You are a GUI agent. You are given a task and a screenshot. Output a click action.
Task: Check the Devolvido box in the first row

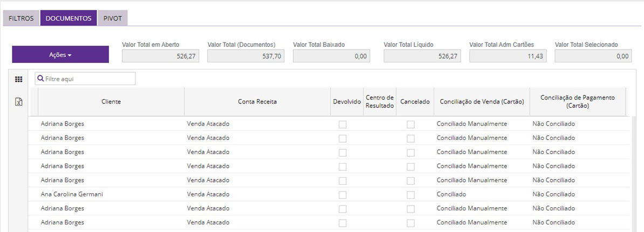[x=342, y=124]
